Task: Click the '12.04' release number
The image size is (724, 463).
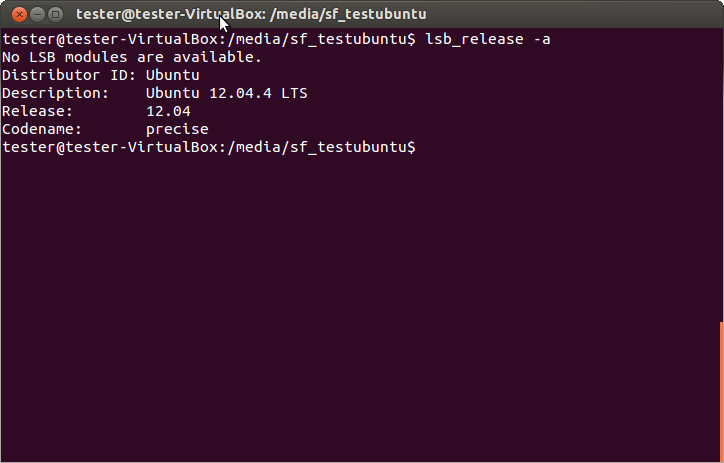Action: pos(168,111)
